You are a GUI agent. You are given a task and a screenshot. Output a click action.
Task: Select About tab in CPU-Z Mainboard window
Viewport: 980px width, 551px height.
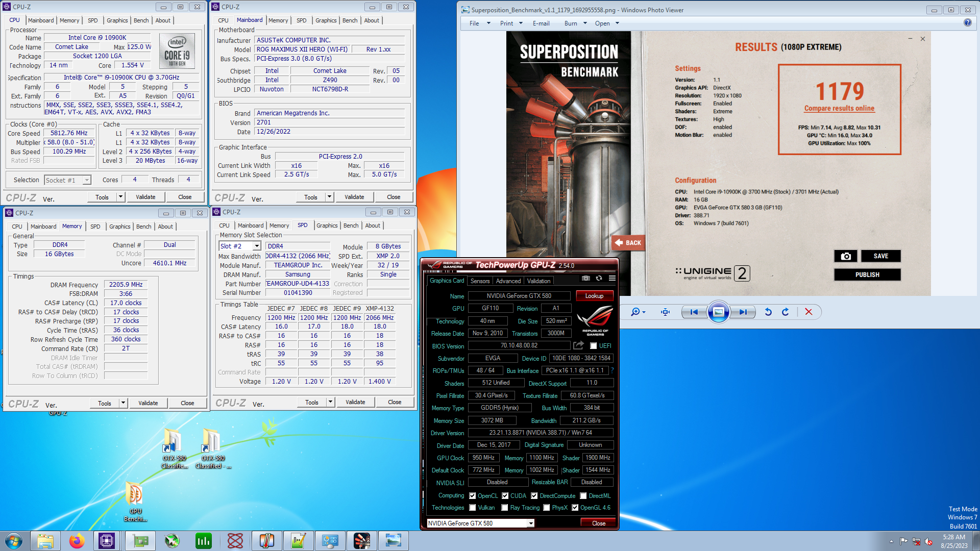point(372,20)
